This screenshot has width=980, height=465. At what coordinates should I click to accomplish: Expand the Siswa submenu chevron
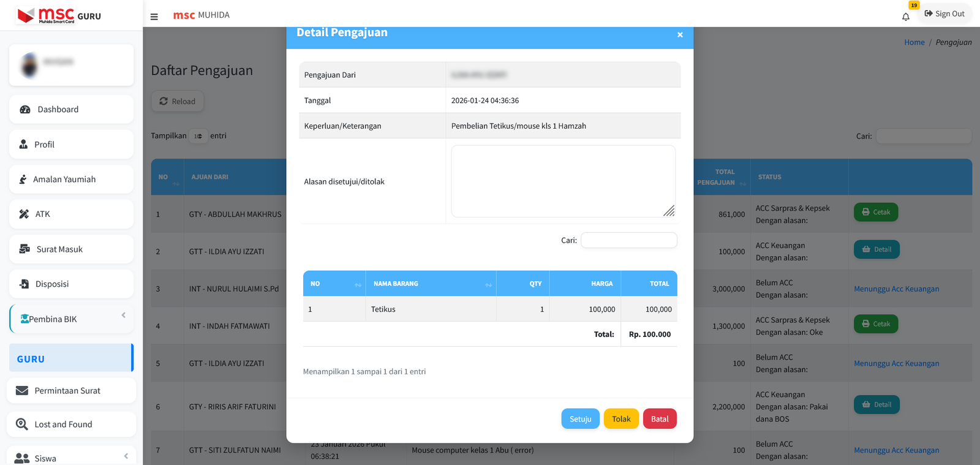[126, 456]
